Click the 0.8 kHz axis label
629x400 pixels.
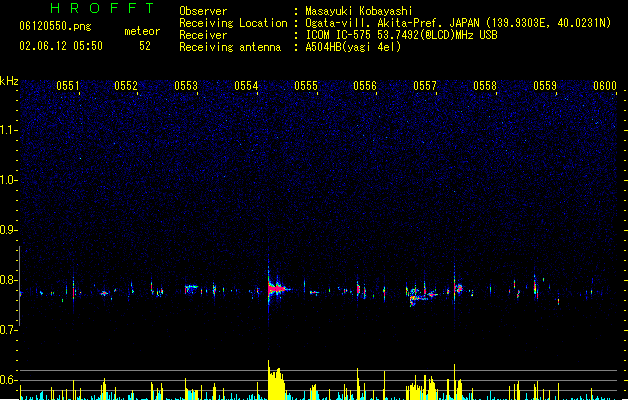9,280
